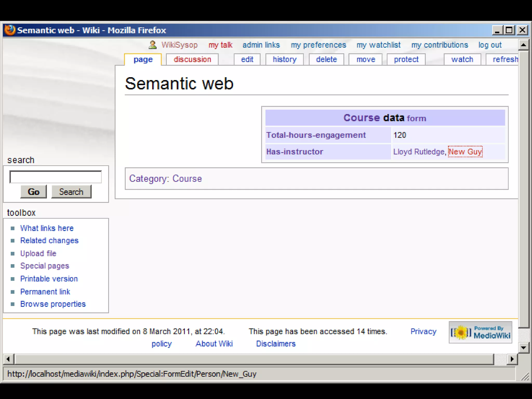Open the admin links page

click(x=261, y=45)
